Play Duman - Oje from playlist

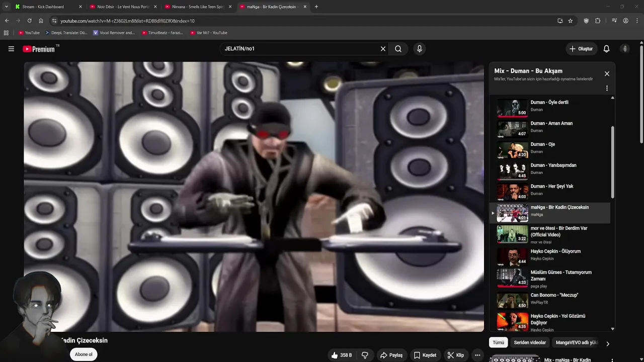549,149
